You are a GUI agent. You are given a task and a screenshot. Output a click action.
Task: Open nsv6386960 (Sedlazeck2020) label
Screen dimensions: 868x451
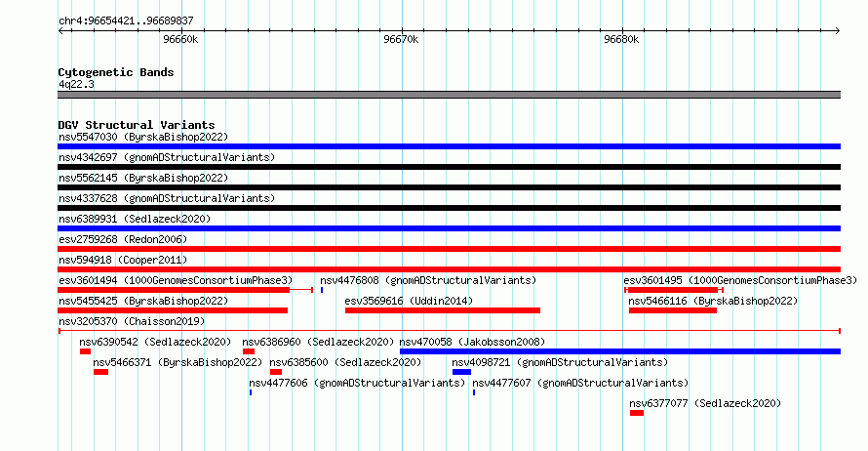tap(318, 342)
